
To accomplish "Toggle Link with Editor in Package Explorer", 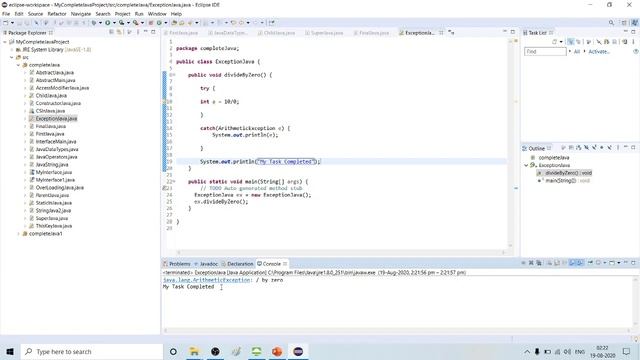I will 119,32.
